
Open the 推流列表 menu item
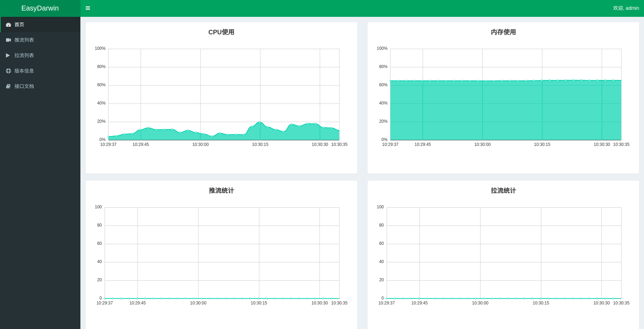(x=40, y=40)
